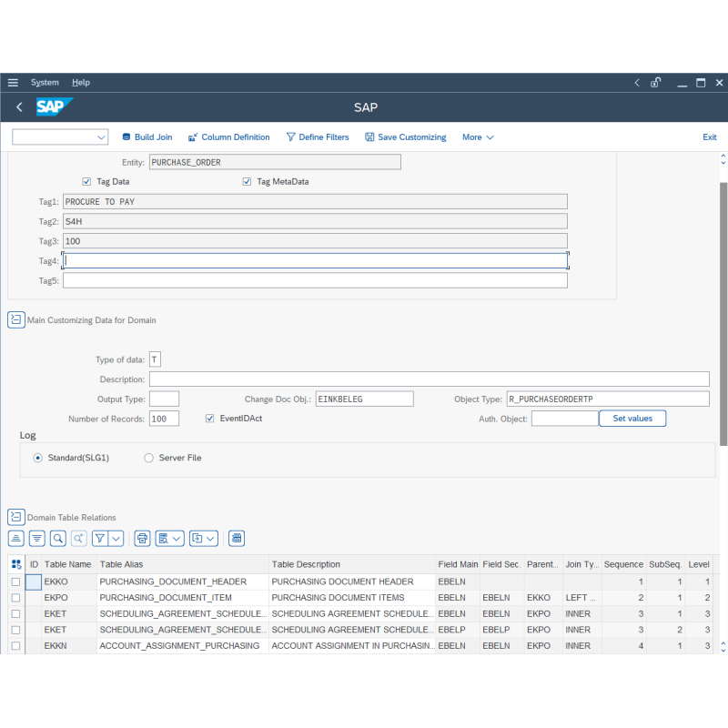This screenshot has width=728, height=728.
Task: Click the Build Join database icon
Action: point(126,137)
